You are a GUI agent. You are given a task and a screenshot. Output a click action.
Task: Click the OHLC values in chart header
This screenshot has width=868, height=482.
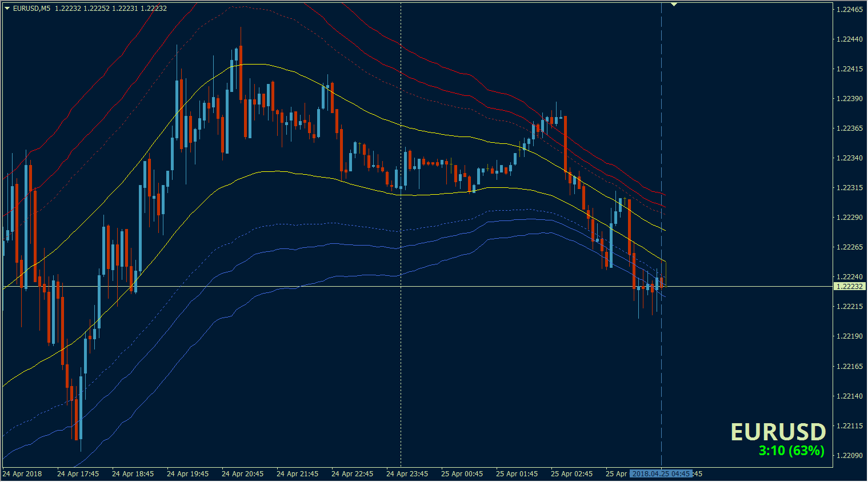111,9
